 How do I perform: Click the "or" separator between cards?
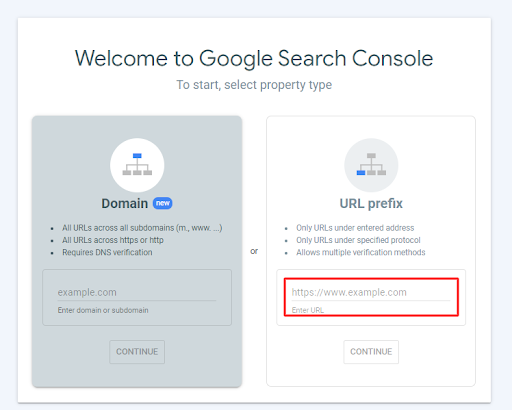tap(254, 251)
